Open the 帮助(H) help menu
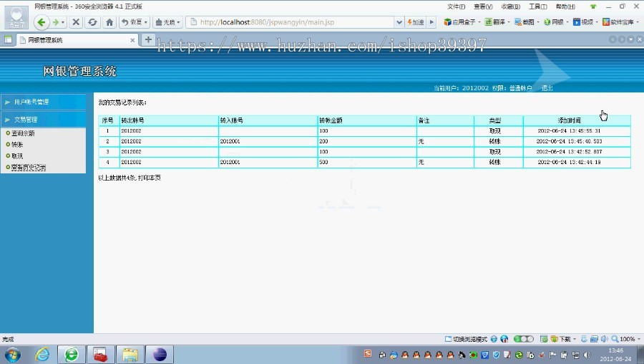This screenshot has height=364, width=644. (x=565, y=6)
